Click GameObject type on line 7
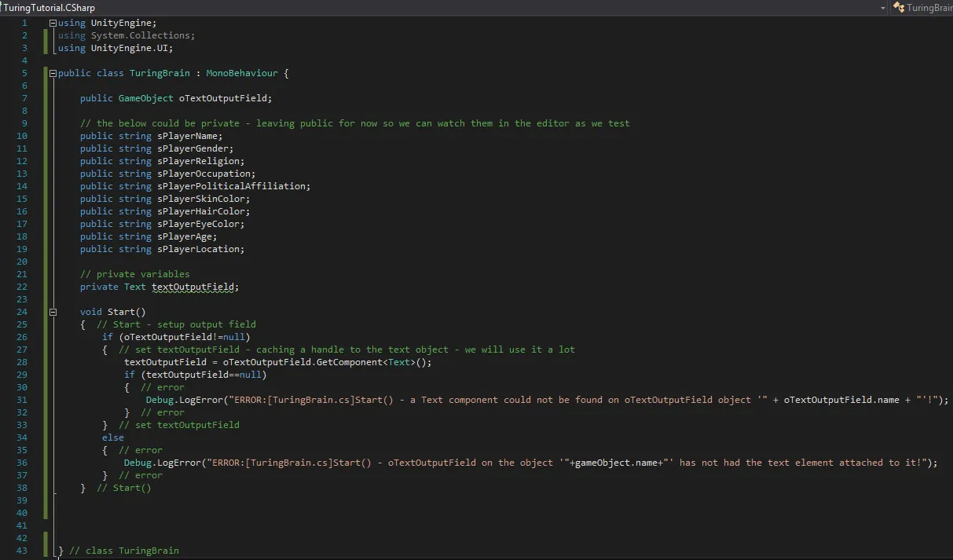The height and width of the screenshot is (560, 953). pos(146,98)
